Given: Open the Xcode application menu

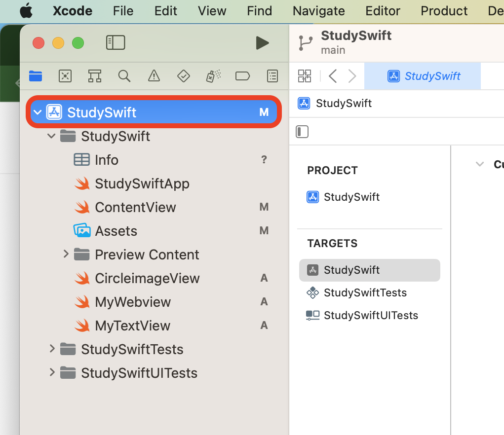Looking at the screenshot, I should click(x=73, y=11).
